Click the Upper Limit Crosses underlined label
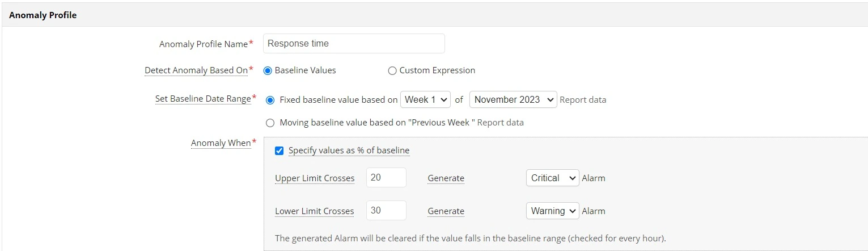This screenshot has width=868, height=251. pyautogui.click(x=315, y=178)
